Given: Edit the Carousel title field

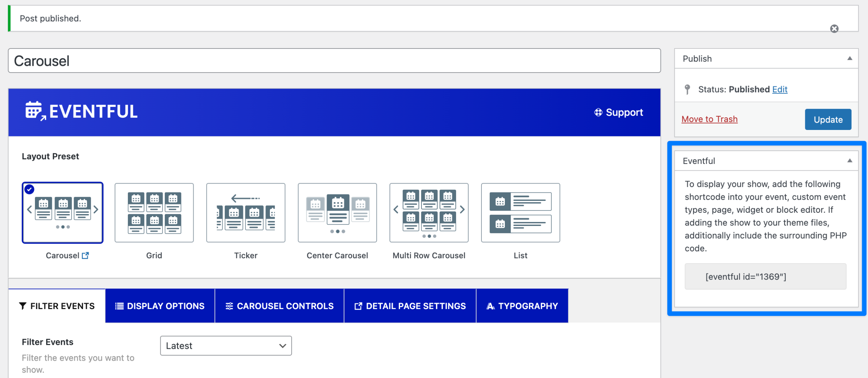Looking at the screenshot, I should pos(334,61).
